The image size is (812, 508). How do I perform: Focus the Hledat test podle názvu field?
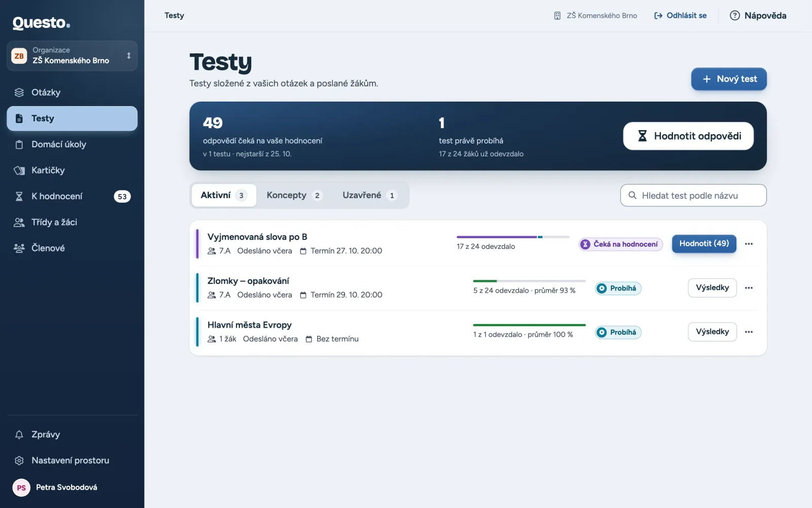pos(693,196)
